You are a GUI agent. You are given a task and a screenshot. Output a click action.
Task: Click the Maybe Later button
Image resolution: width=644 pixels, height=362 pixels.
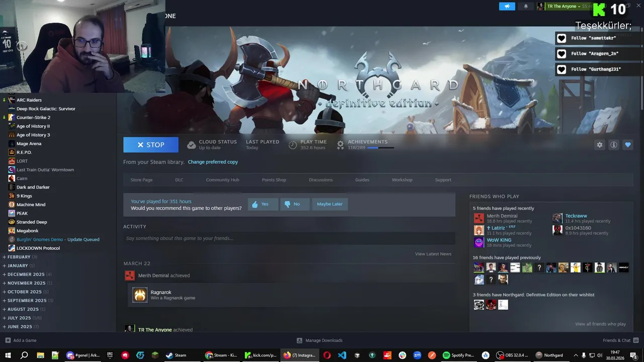coord(330,204)
